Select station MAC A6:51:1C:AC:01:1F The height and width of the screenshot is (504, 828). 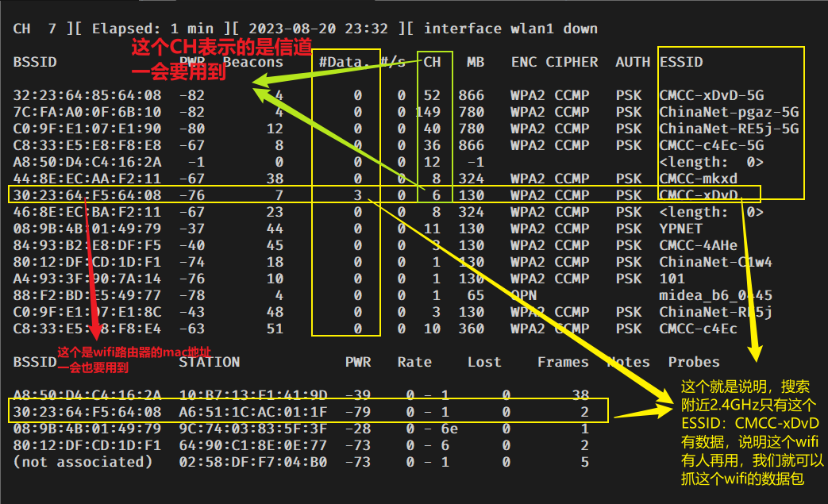(x=253, y=412)
